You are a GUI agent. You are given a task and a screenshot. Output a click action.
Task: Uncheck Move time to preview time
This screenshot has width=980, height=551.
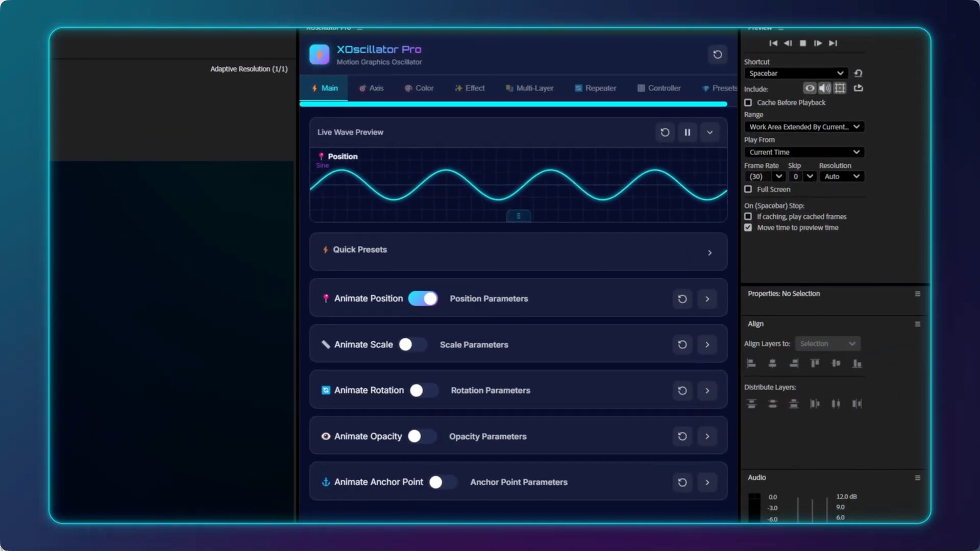tap(748, 228)
